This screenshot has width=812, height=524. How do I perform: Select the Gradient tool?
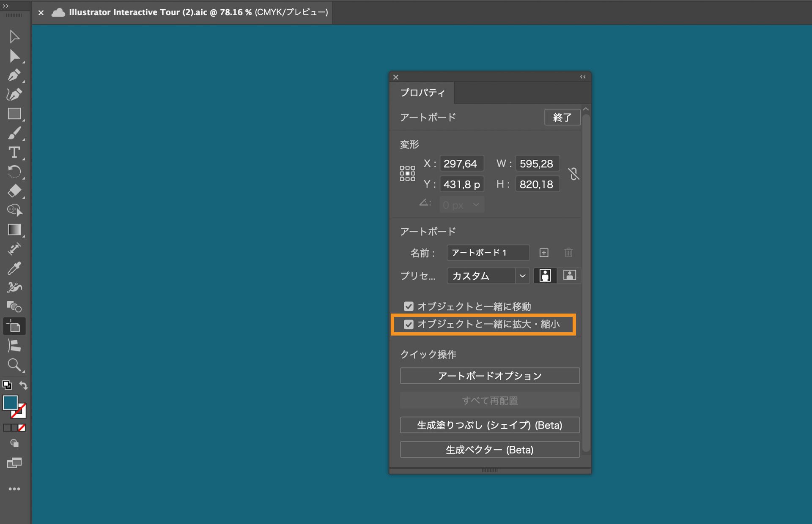[14, 230]
